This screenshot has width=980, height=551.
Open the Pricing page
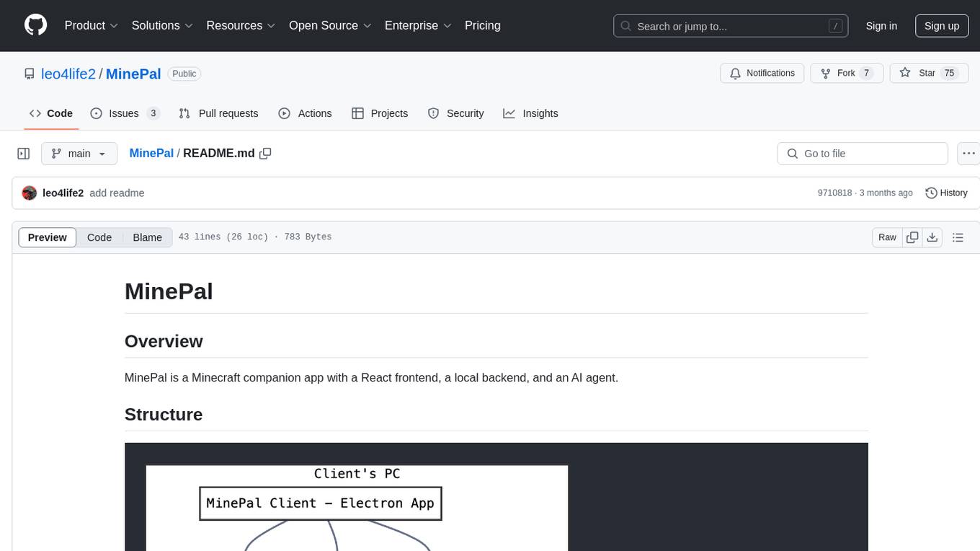(483, 25)
